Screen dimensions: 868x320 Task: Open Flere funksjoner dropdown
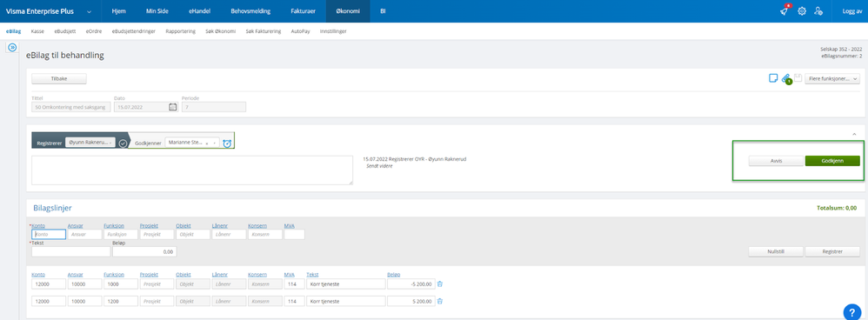[832, 79]
